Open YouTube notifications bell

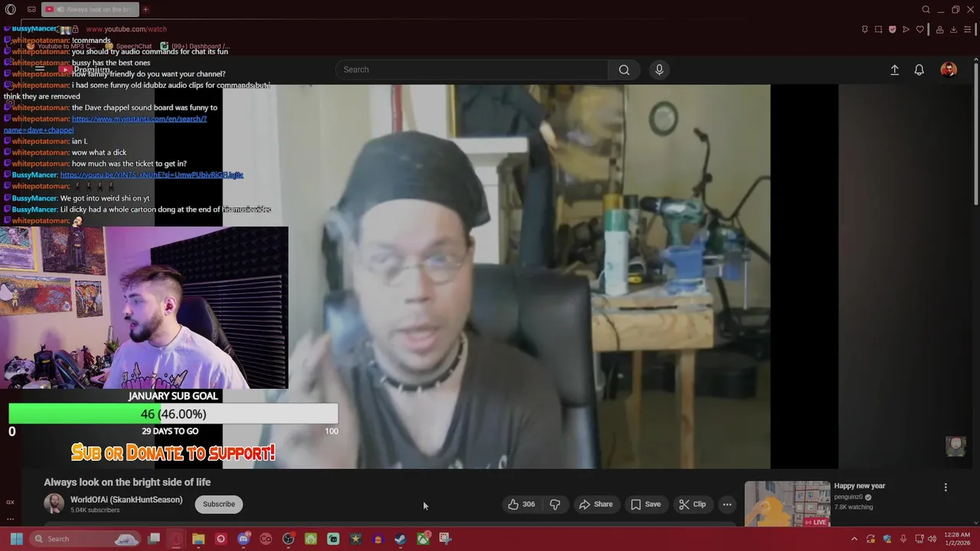coord(920,70)
